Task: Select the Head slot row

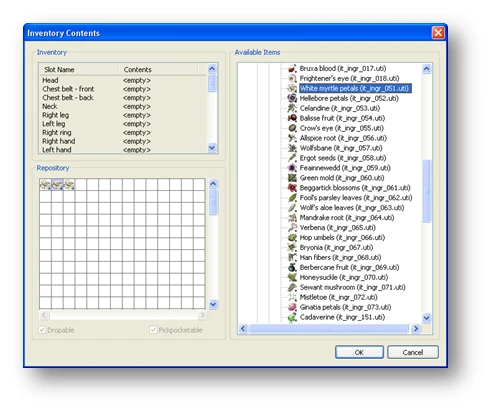Action: point(123,80)
